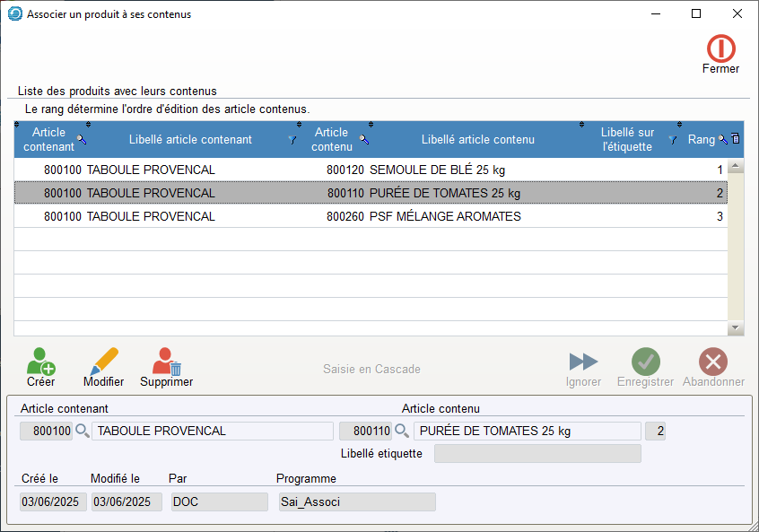Open the Article contenu field lookup magnifier
Screen dimensions: 759x532
click(402, 431)
